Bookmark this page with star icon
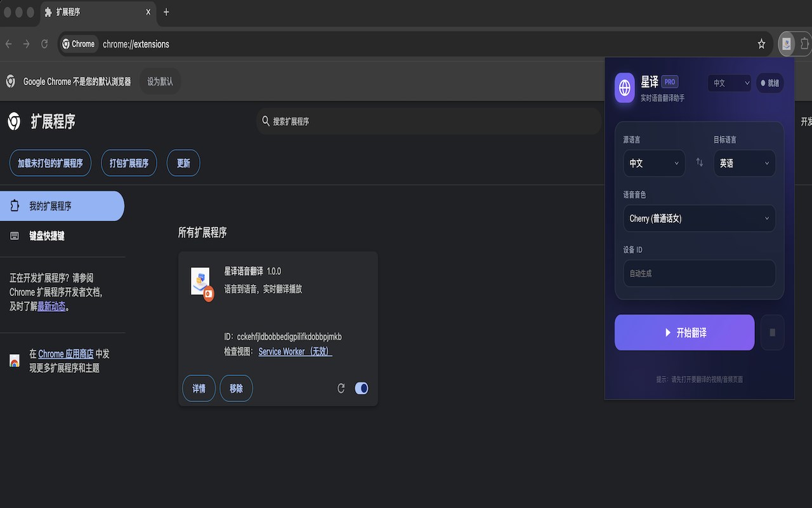This screenshot has width=812, height=508. [761, 44]
